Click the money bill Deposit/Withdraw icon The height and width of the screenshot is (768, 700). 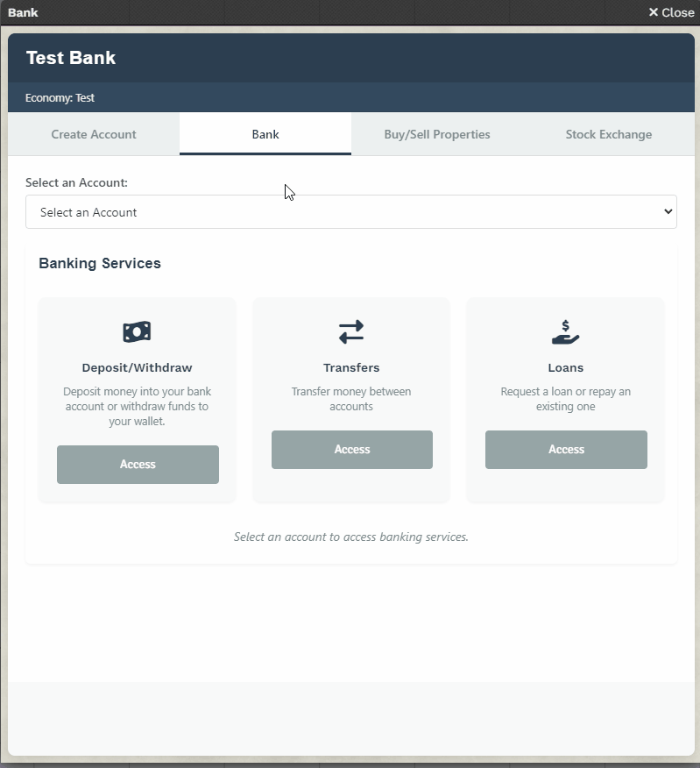click(x=137, y=332)
